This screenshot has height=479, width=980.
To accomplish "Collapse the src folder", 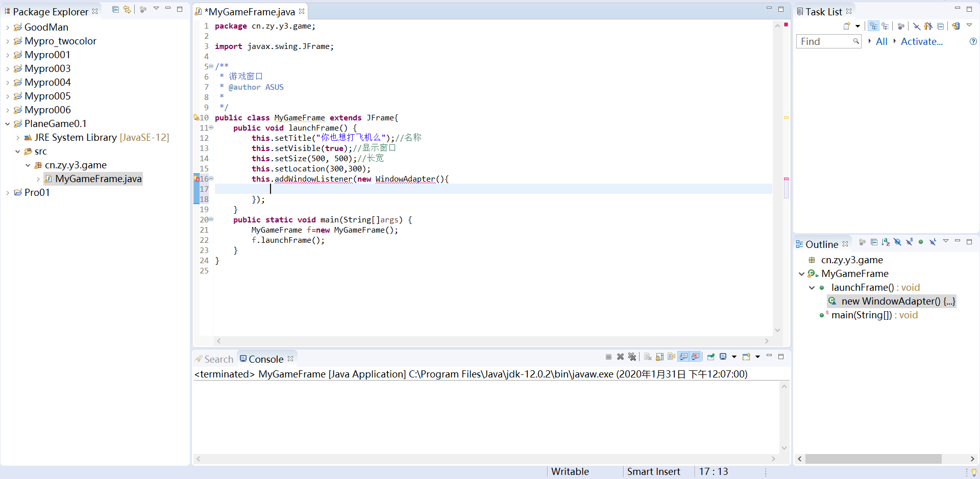I will tap(17, 152).
